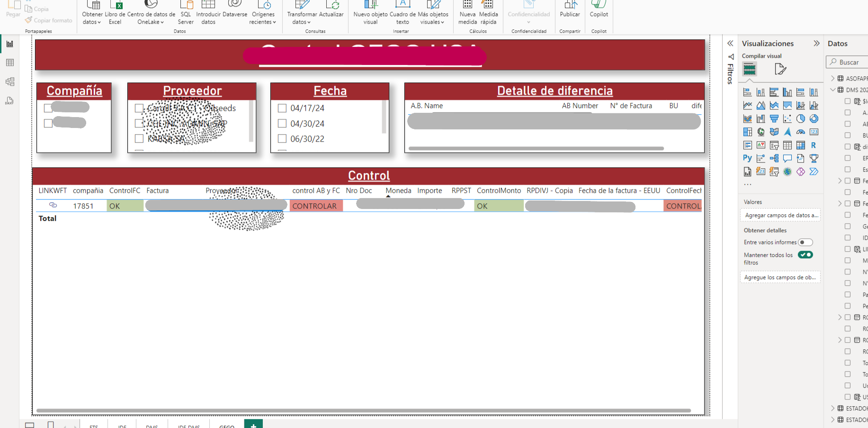The width and height of the screenshot is (868, 428).
Task: Check the 04/17/24 date in Fecha slicer
Action: [283, 108]
